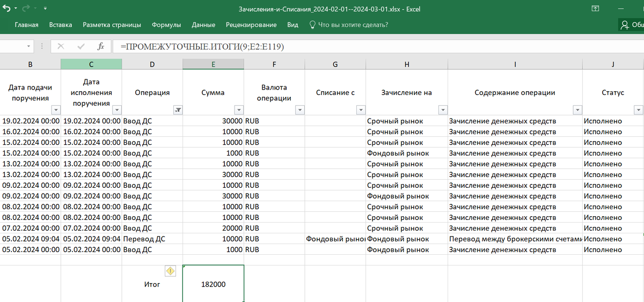This screenshot has height=302, width=644.
Task: Open the Redo history dropdown arrow
Action: (x=35, y=9)
